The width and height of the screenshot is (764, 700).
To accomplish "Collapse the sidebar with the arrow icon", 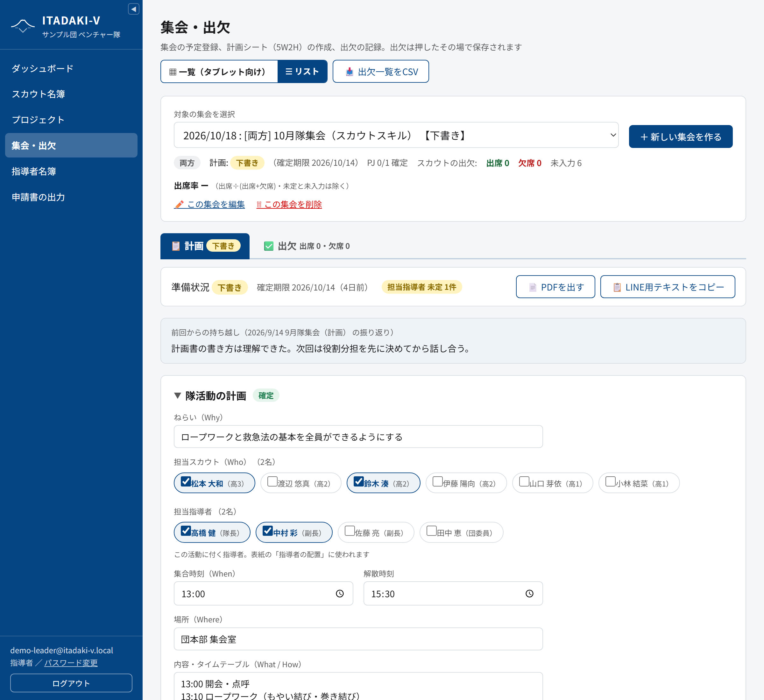I will pyautogui.click(x=133, y=9).
